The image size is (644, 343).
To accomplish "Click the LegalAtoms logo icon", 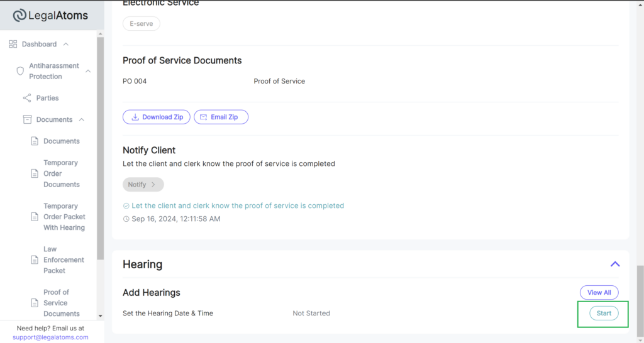I will pos(19,16).
